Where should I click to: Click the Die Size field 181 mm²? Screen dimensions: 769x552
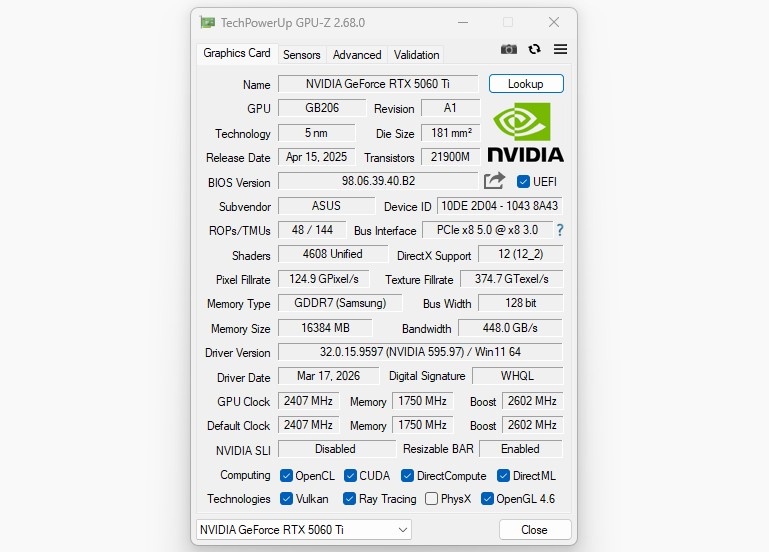point(450,133)
